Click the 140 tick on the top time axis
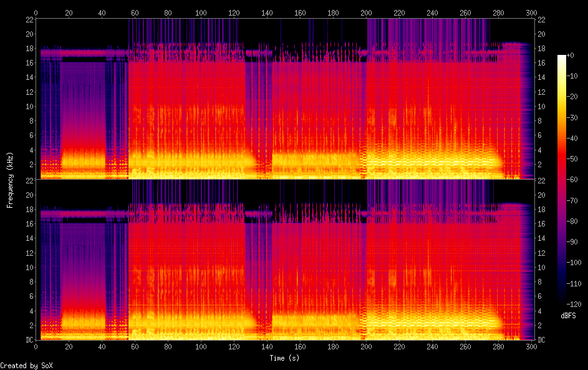The width and height of the screenshot is (588, 370). point(267,12)
